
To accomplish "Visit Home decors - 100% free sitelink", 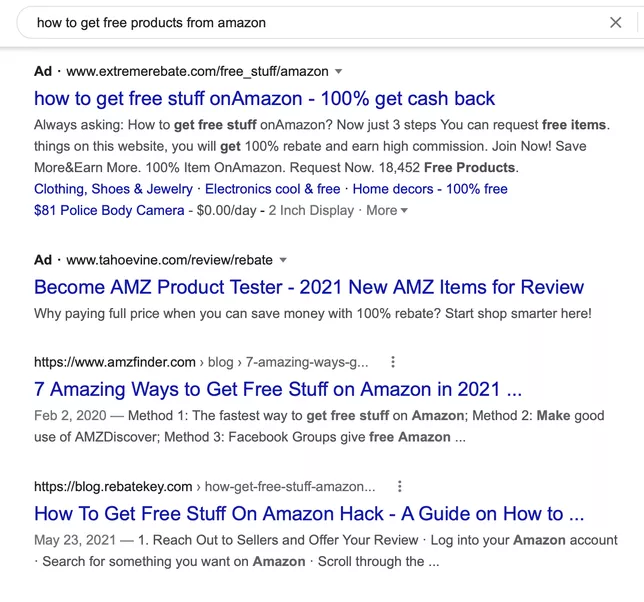I will coord(430,189).
